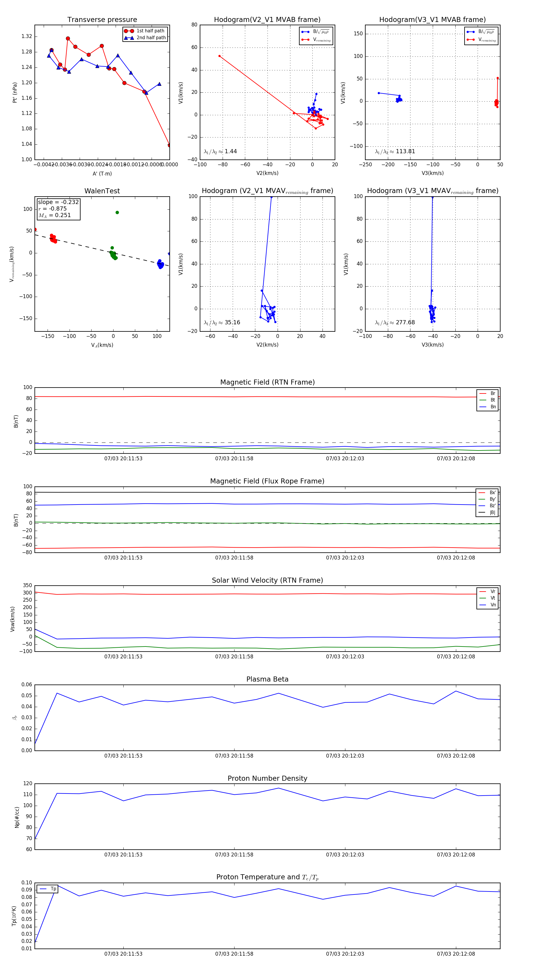Click the "Proton Number Density" title
The height and width of the screenshot is (980, 535).
(x=267, y=778)
